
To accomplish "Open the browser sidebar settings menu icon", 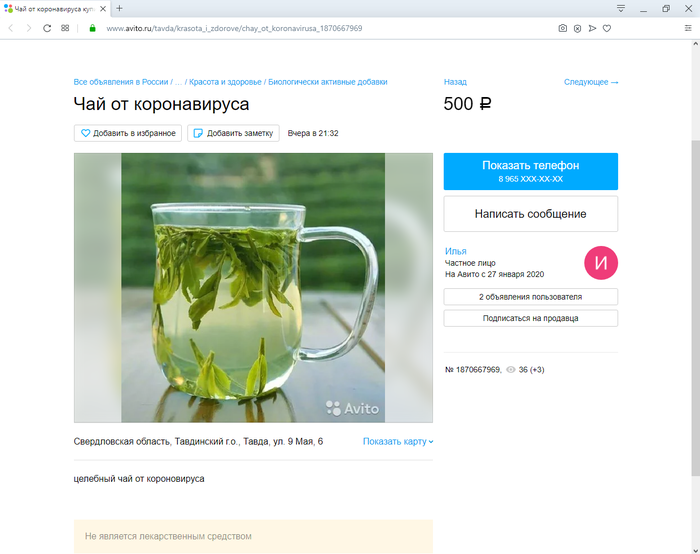I will coord(688,28).
